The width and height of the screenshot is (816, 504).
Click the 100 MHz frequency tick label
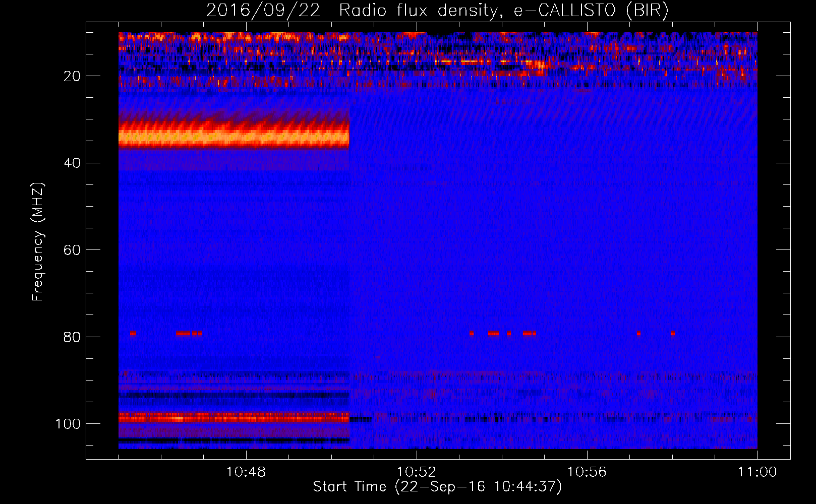69,424
